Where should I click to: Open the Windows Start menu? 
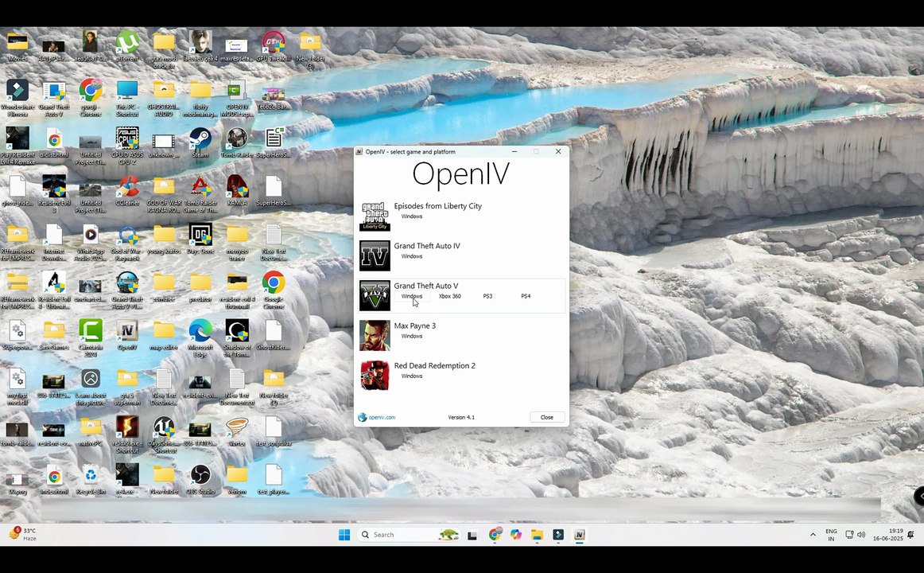345,535
